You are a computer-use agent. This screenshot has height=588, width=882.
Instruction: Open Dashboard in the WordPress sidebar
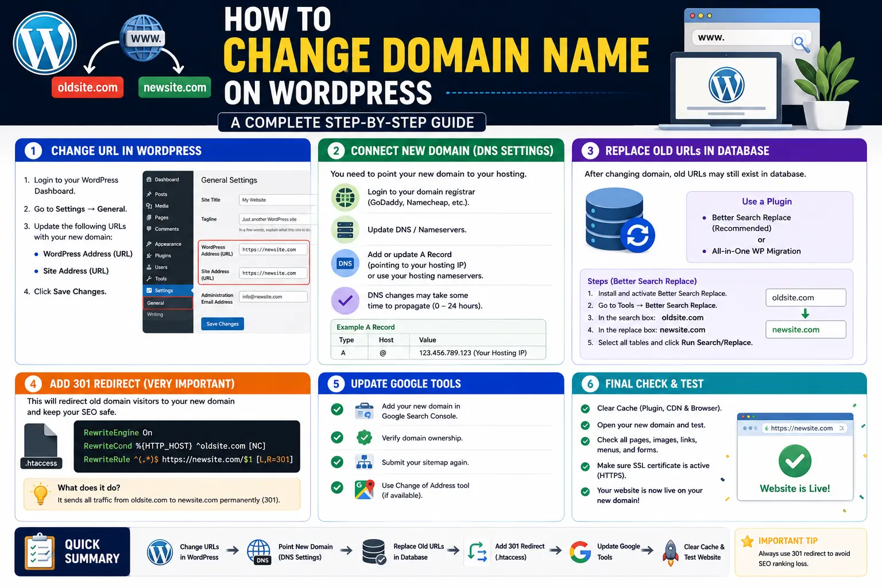(168, 180)
